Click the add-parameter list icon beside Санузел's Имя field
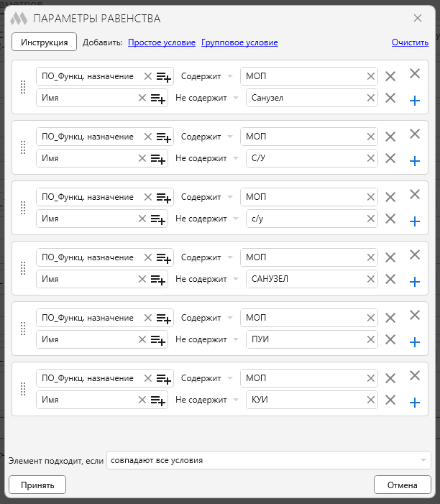440x504 pixels. (157, 98)
